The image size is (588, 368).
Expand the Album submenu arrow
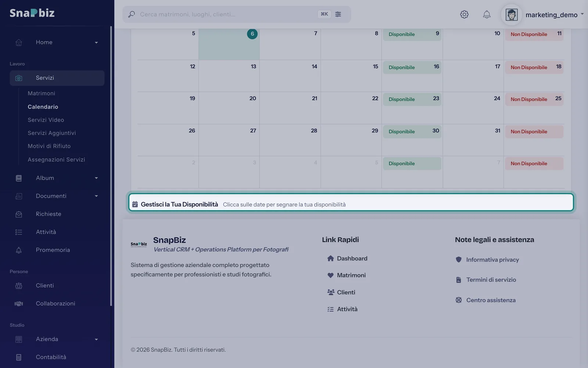(96, 178)
